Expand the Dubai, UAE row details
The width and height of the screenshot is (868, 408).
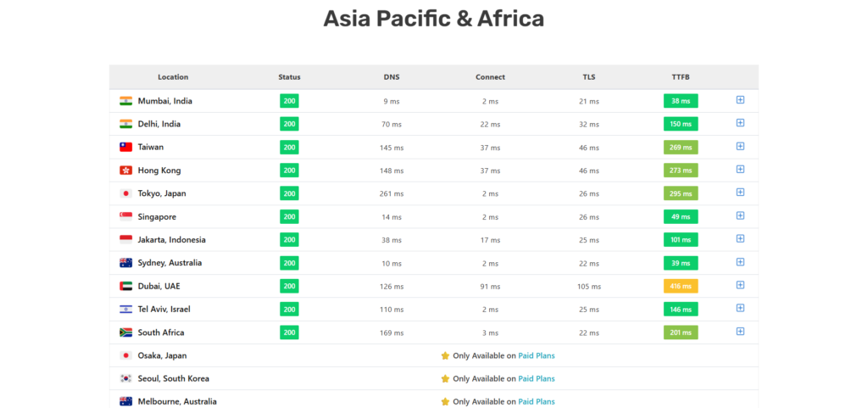tap(740, 285)
